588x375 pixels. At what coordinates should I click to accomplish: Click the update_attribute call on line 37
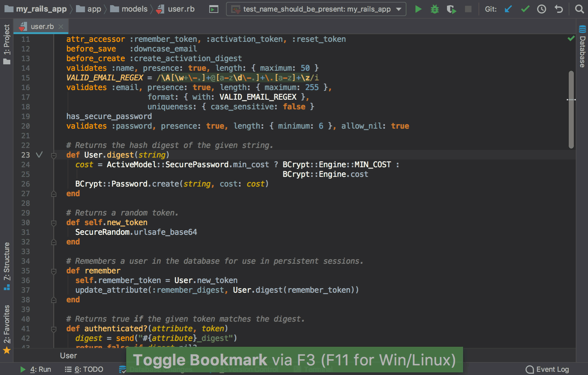(111, 290)
